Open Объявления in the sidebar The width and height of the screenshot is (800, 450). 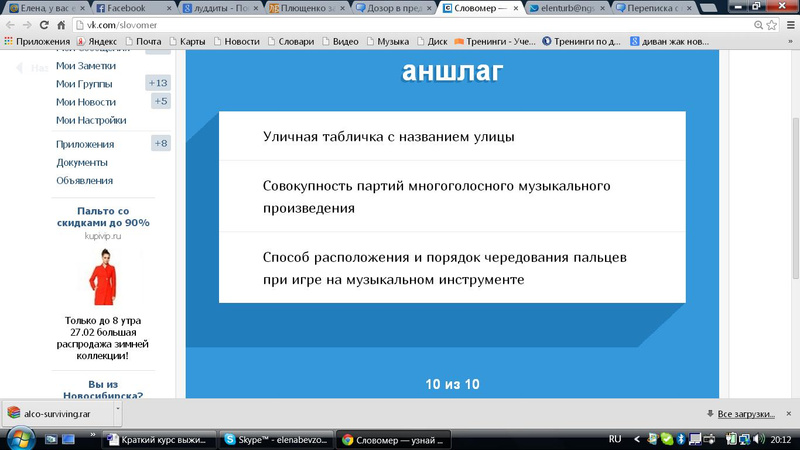coord(84,181)
